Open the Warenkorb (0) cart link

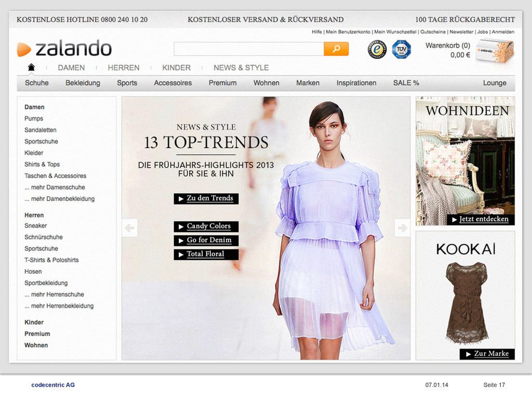448,46
